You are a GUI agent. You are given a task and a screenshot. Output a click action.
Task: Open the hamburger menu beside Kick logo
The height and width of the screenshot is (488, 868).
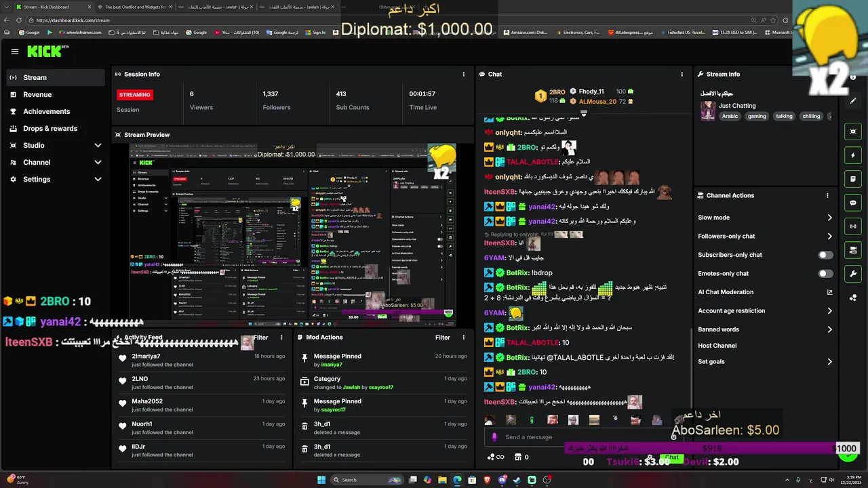tap(15, 52)
